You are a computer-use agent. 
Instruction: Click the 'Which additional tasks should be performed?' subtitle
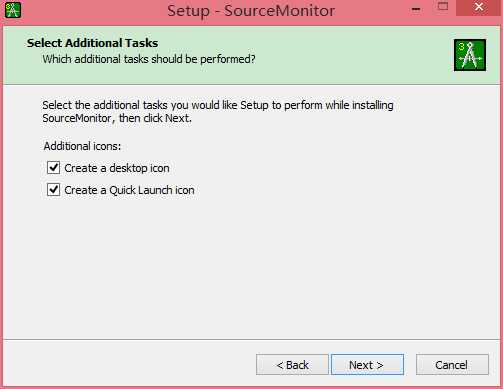149,59
